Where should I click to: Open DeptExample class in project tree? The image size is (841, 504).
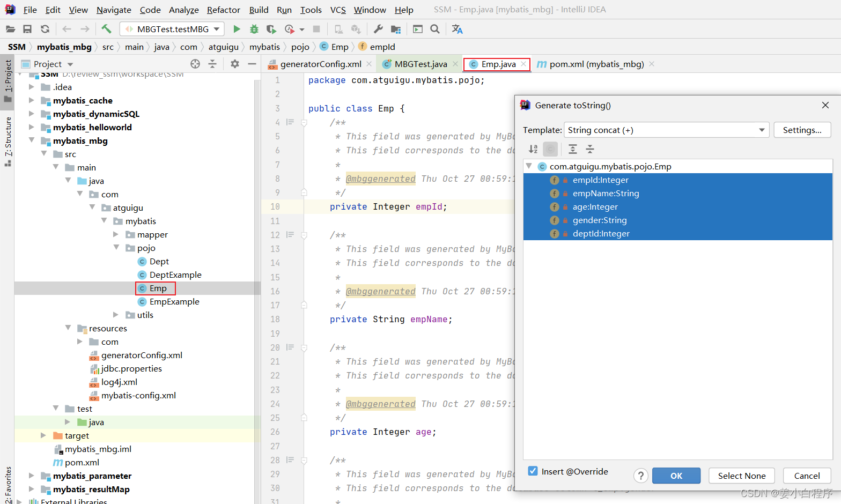click(x=175, y=275)
